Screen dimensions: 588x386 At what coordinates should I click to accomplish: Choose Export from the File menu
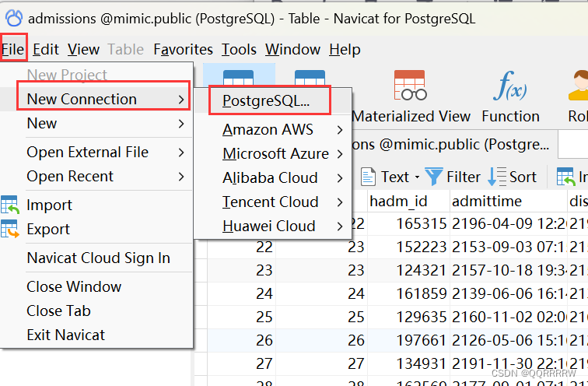[x=96, y=229]
